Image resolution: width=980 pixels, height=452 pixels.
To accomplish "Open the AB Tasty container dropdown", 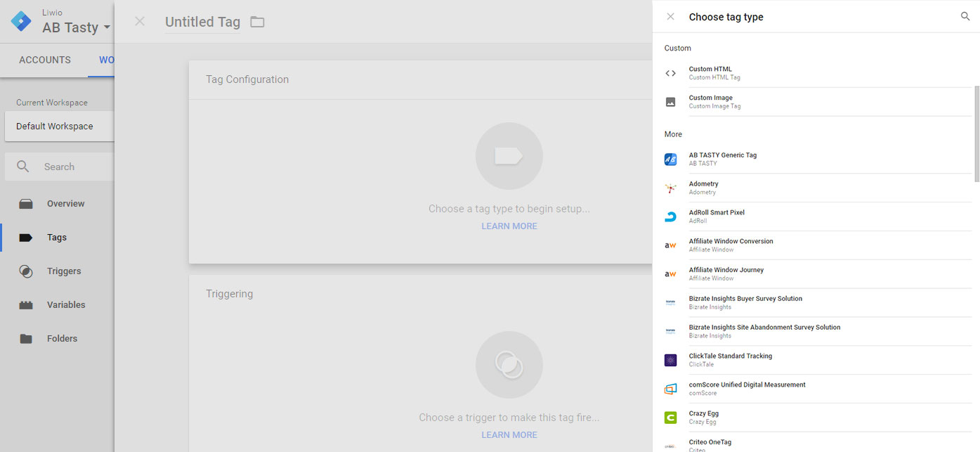I will tap(76, 27).
